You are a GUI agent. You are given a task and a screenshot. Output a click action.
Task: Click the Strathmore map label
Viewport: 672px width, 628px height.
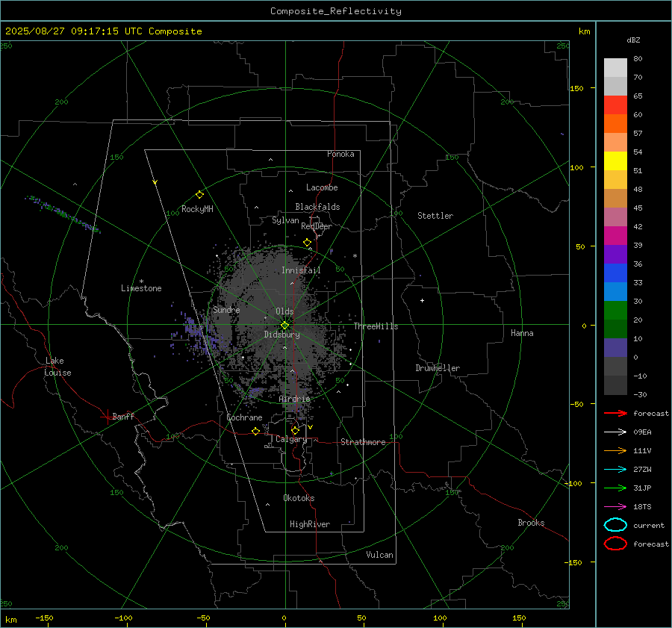[x=363, y=442]
